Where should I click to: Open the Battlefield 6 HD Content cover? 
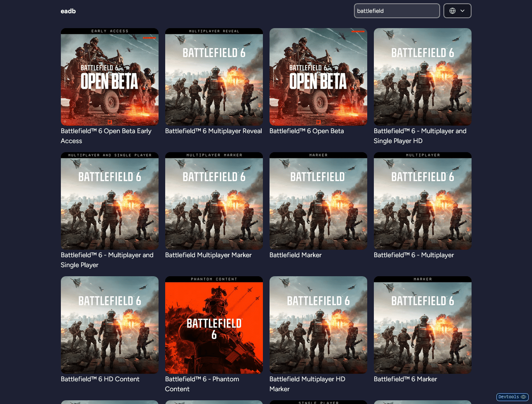pyautogui.click(x=110, y=325)
